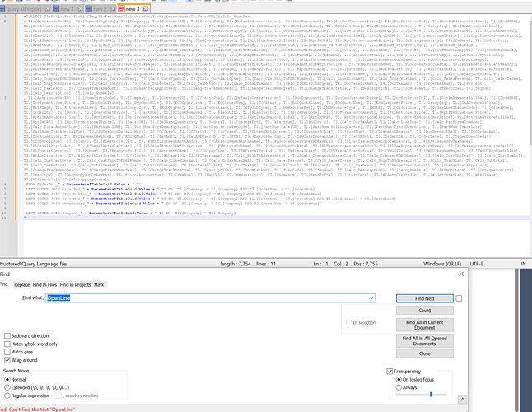Close the 'new 3' tab

(145, 8)
